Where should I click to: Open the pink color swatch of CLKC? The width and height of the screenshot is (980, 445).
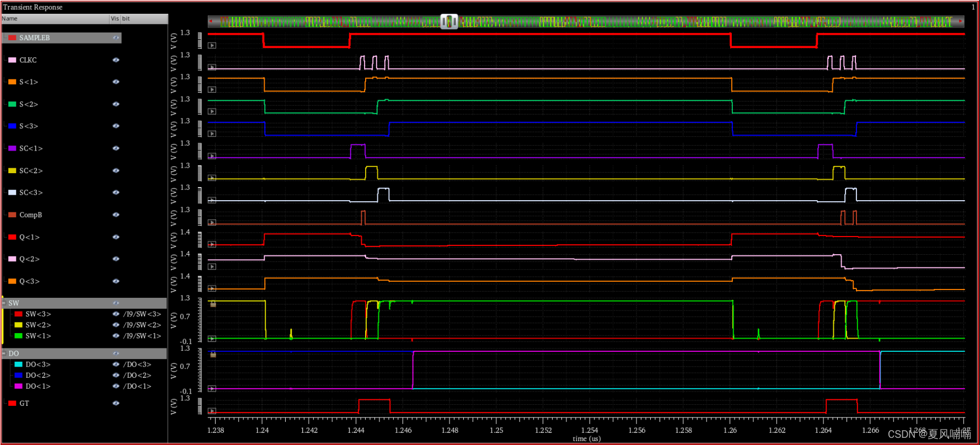12,60
